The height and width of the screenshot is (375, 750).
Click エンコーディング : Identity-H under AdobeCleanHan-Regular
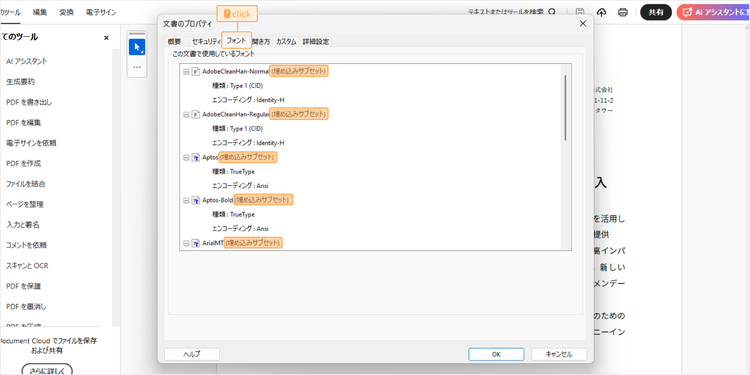[x=248, y=143]
